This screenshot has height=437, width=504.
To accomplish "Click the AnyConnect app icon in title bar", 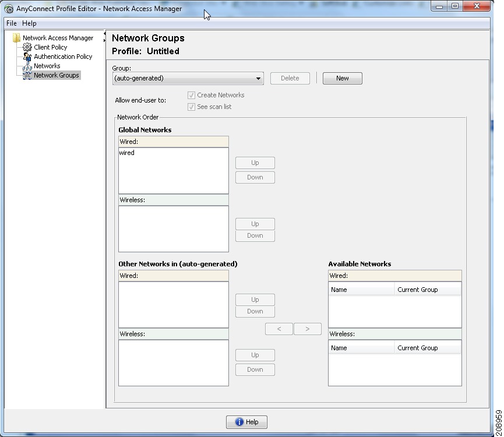I will pyautogui.click(x=9, y=9).
